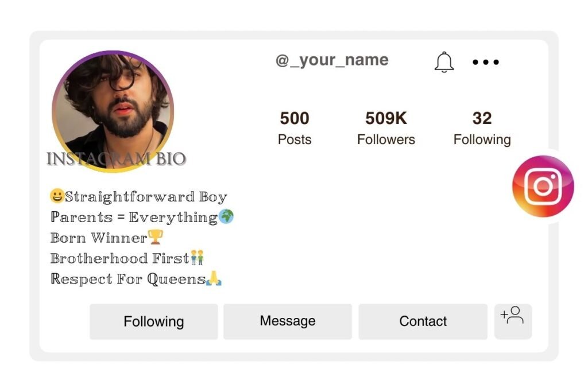Click the smiley emoji before Straightforward Boy
Image resolution: width=588 pixels, height=392 pixels.
56,196
